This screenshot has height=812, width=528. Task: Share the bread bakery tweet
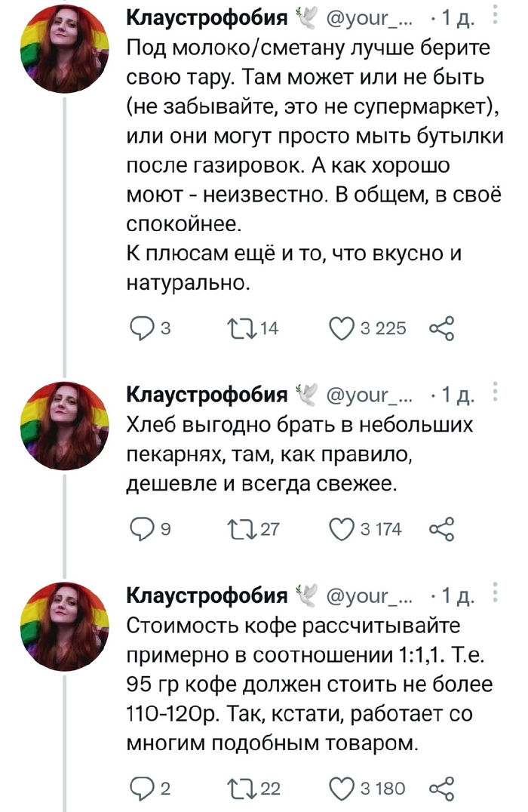pyautogui.click(x=442, y=529)
